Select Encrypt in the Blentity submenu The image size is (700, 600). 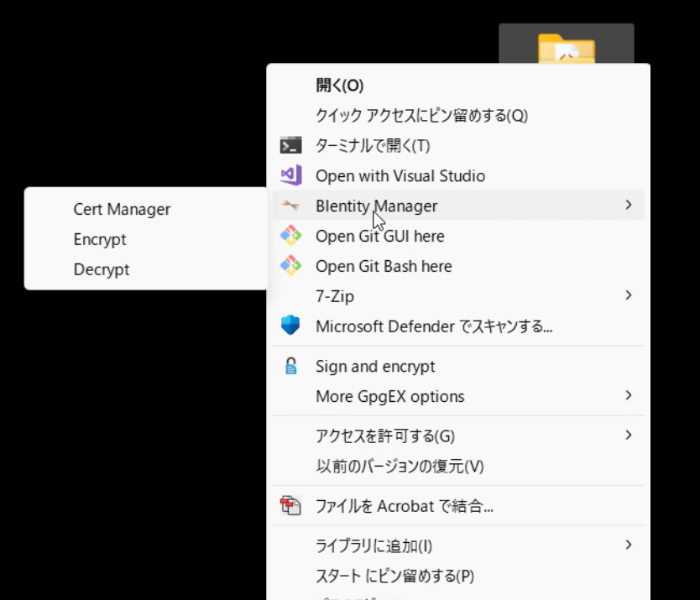click(146, 239)
